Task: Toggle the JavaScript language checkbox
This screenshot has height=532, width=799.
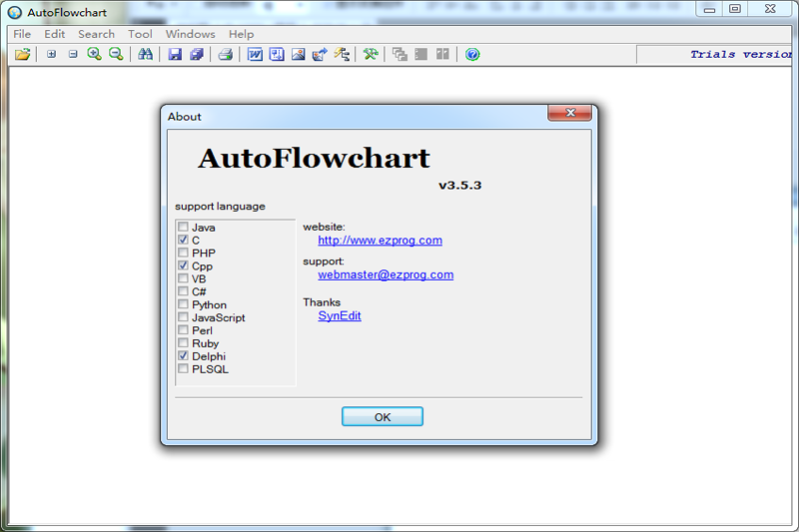Action: pyautogui.click(x=183, y=316)
